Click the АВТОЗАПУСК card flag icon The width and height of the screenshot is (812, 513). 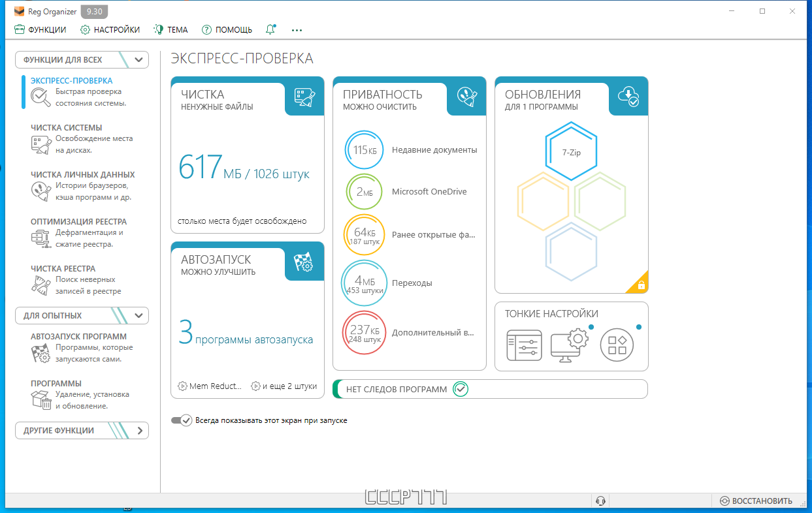point(304,262)
